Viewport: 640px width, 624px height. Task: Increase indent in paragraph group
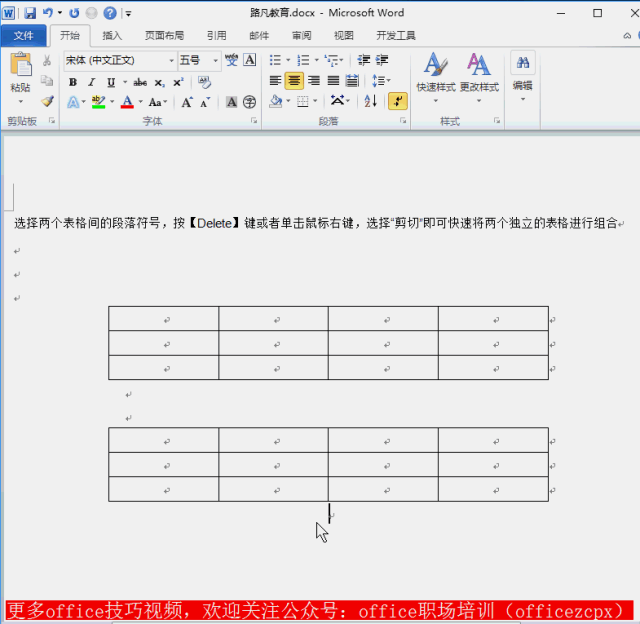382,60
